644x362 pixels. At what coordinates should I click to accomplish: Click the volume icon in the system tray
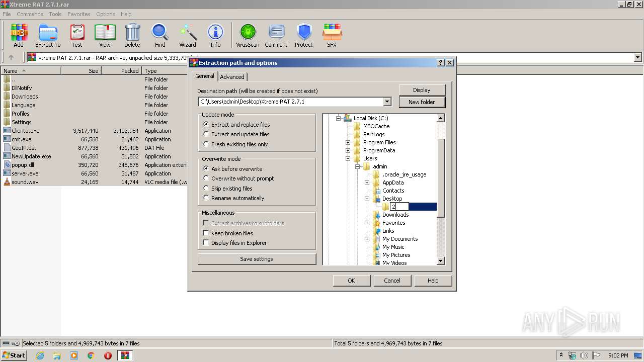pyautogui.click(x=584, y=355)
